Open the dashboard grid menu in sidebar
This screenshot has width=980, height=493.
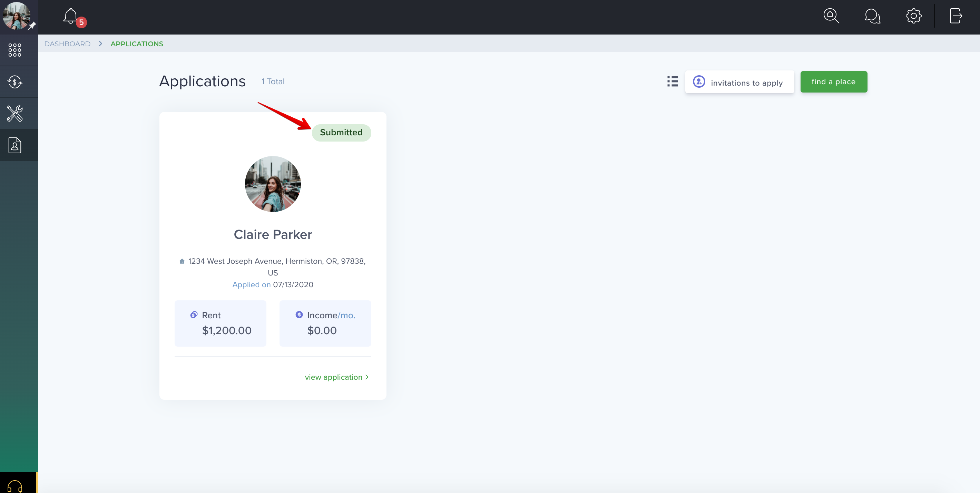(15, 50)
